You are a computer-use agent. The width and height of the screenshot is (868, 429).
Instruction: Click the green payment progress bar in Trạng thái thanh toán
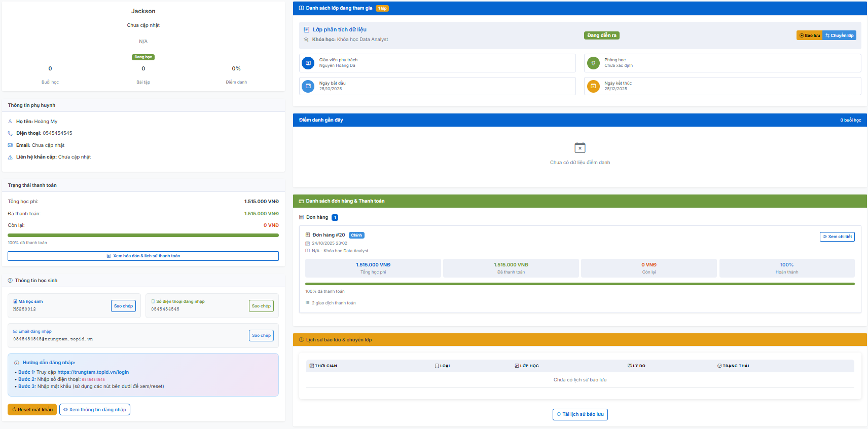point(143,235)
